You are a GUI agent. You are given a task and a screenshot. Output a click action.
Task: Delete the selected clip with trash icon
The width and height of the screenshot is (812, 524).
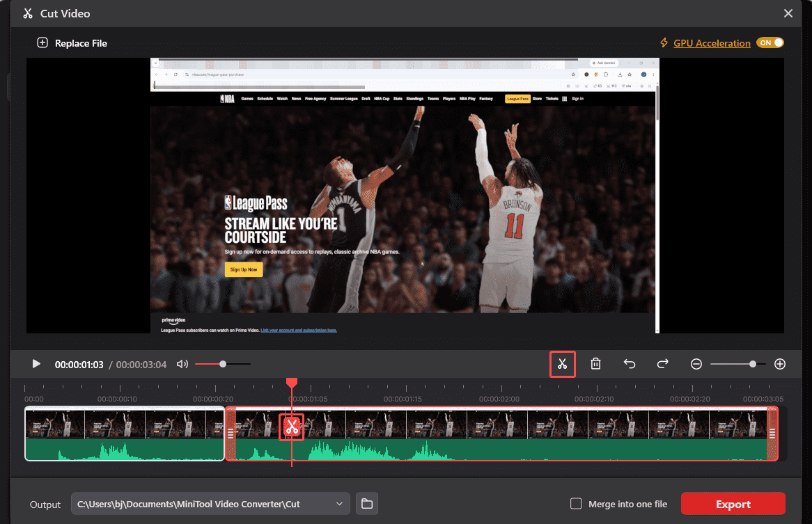596,364
